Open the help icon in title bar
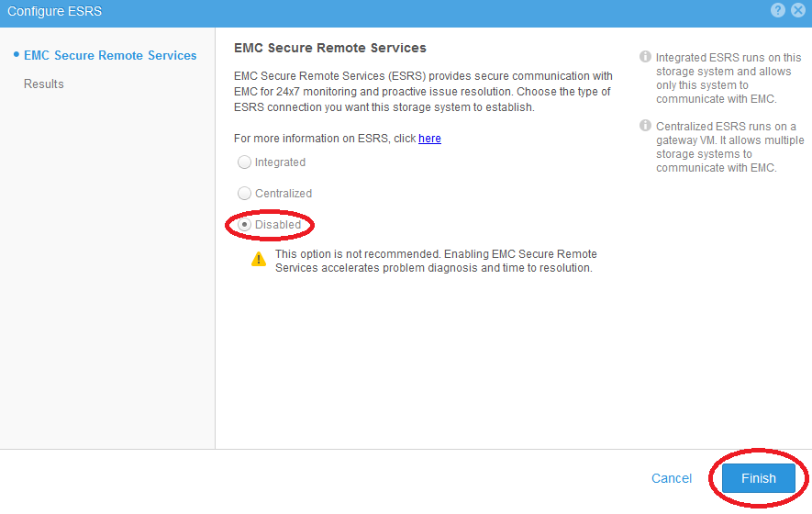812x514 pixels. coord(778,11)
